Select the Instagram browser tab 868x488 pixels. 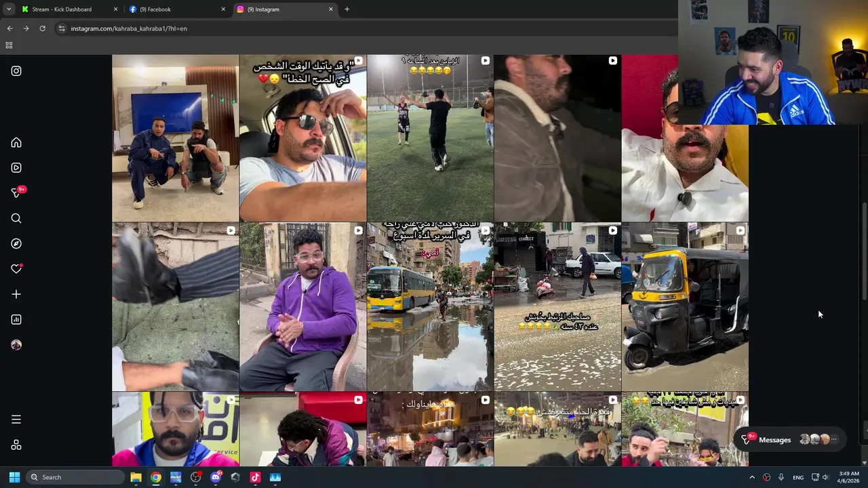[x=285, y=9]
